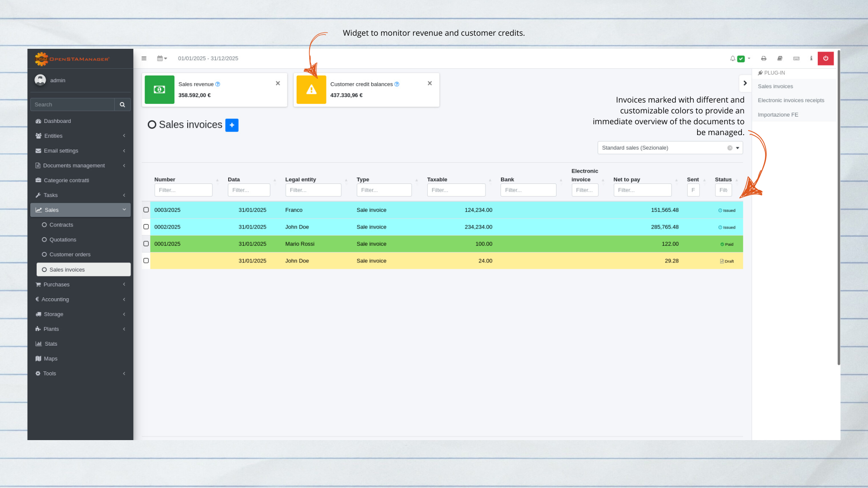
Task: Expand the Accounting menu
Action: tap(80, 300)
